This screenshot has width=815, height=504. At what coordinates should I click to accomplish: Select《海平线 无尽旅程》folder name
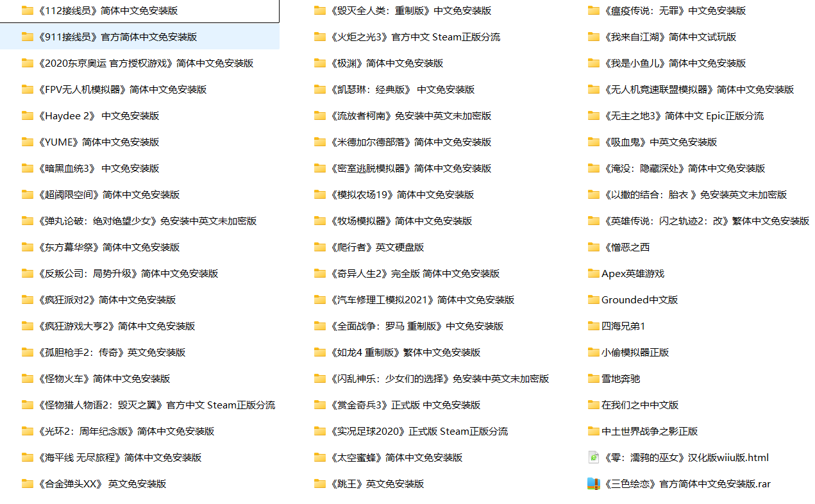click(x=119, y=457)
